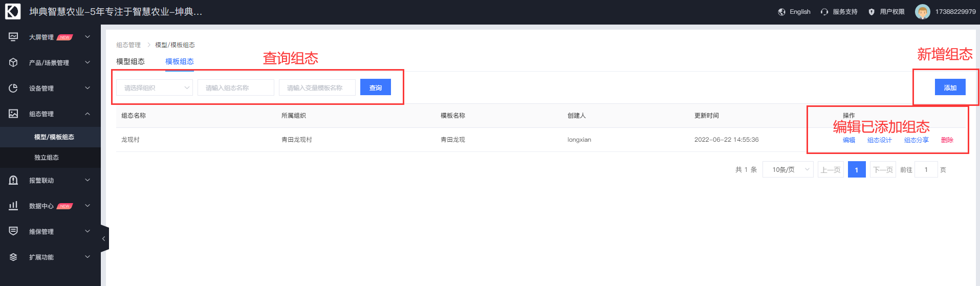The image size is (980, 286).
Task: Click the 添加 button
Action: pyautogui.click(x=950, y=87)
